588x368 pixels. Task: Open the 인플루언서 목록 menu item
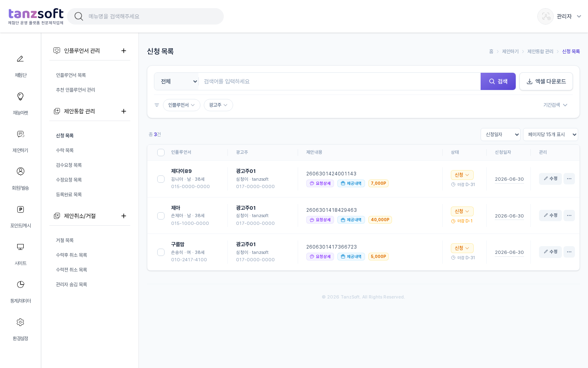pos(71,75)
